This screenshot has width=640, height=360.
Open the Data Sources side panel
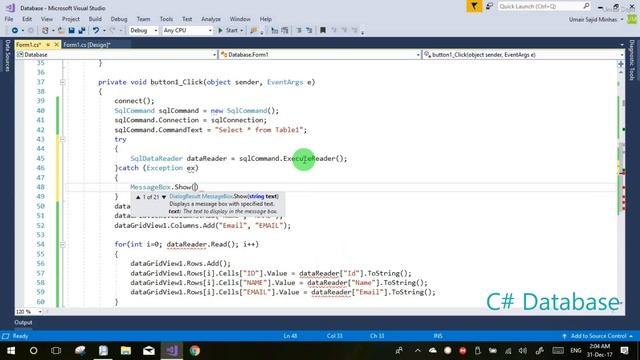click(x=7, y=56)
